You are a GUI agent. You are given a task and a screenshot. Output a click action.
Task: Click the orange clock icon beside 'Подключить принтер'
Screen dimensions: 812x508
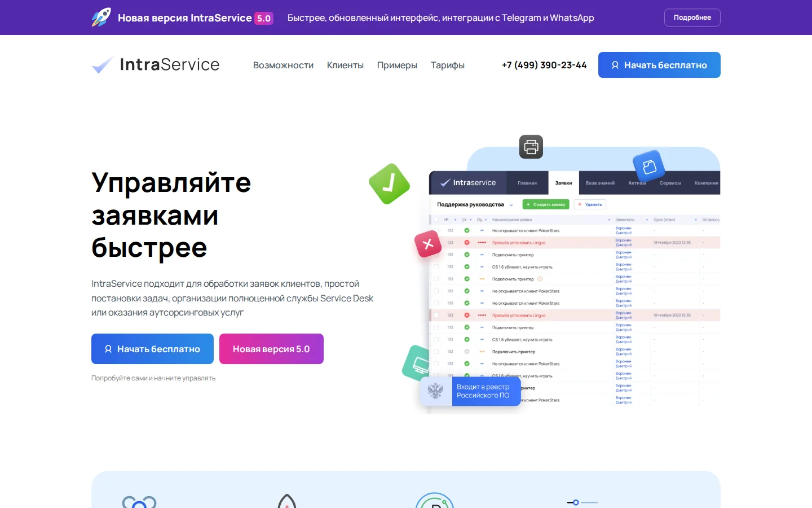click(540, 279)
